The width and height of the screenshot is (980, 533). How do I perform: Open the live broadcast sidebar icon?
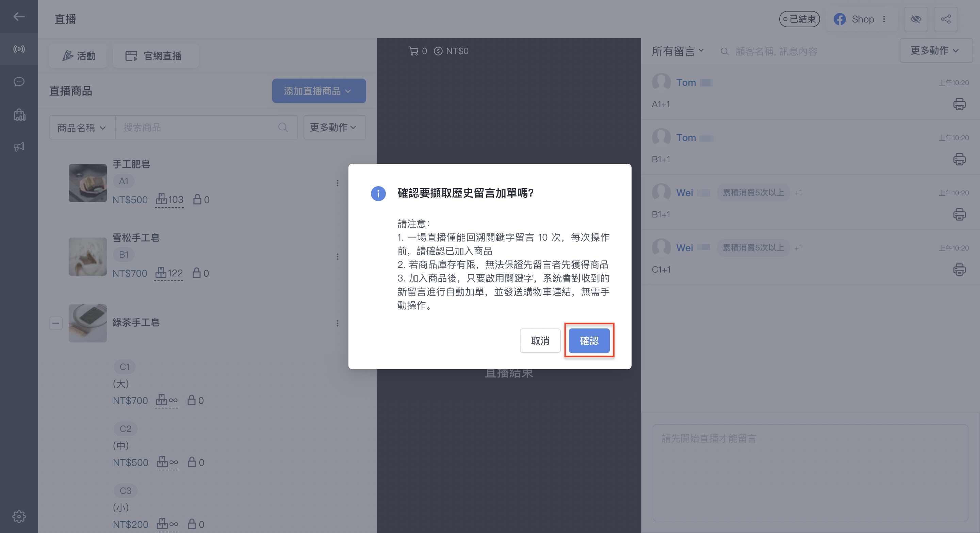(x=19, y=49)
